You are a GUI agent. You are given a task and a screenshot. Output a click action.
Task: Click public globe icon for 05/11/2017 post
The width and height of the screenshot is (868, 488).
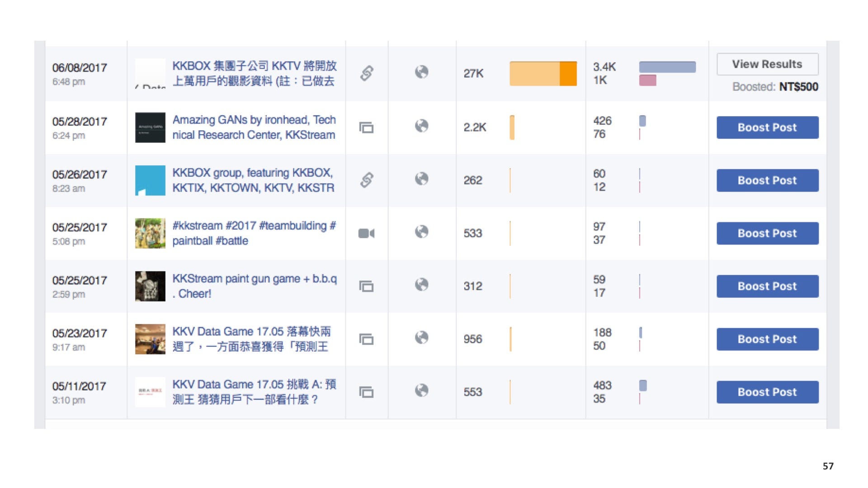pos(421,390)
